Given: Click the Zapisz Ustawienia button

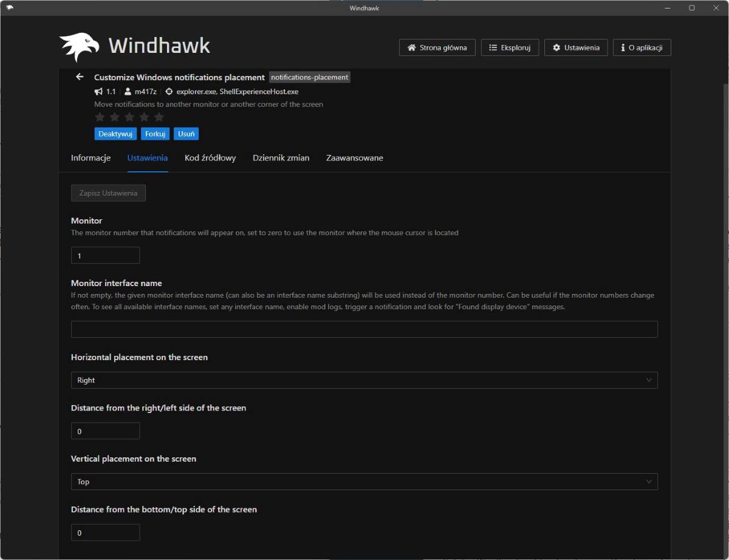Looking at the screenshot, I should coord(108,193).
